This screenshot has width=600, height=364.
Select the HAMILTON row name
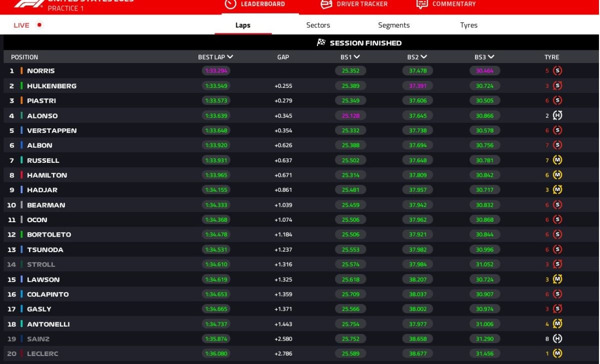pos(47,175)
